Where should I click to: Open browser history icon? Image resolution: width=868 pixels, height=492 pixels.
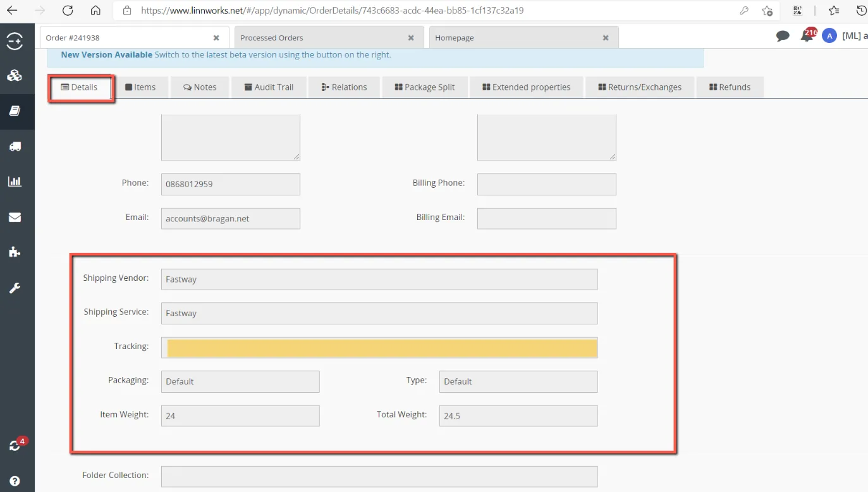pyautogui.click(x=861, y=11)
